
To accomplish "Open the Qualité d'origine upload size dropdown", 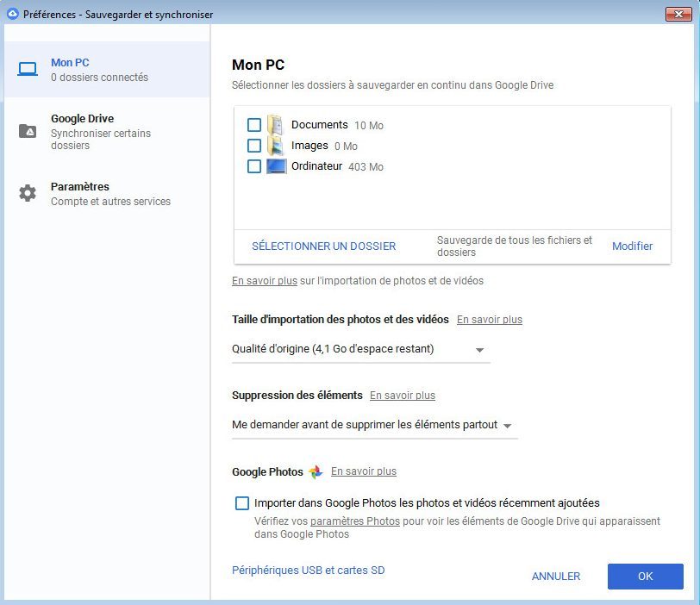I will (x=360, y=349).
